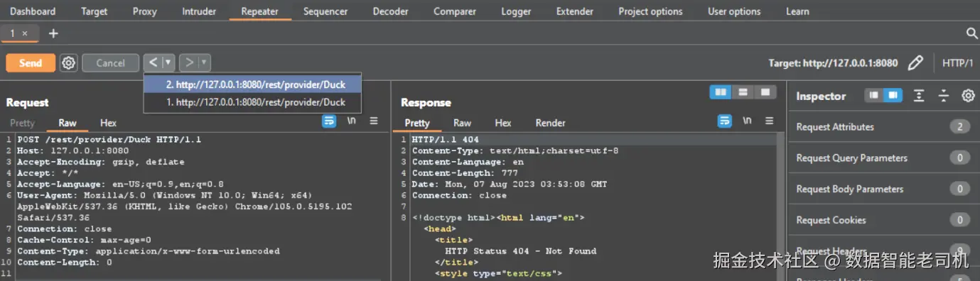Click the 'Content-Length: 777' response header

[465, 173]
